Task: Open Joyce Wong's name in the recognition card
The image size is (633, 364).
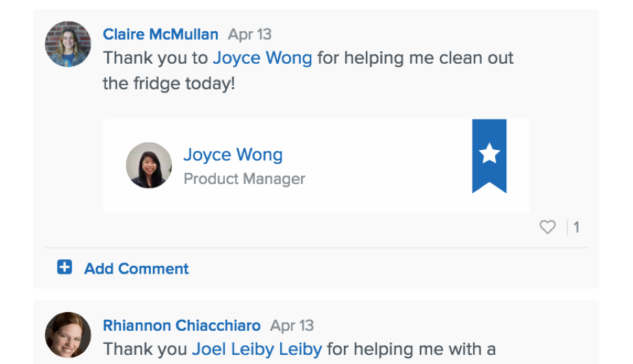Action: [233, 155]
